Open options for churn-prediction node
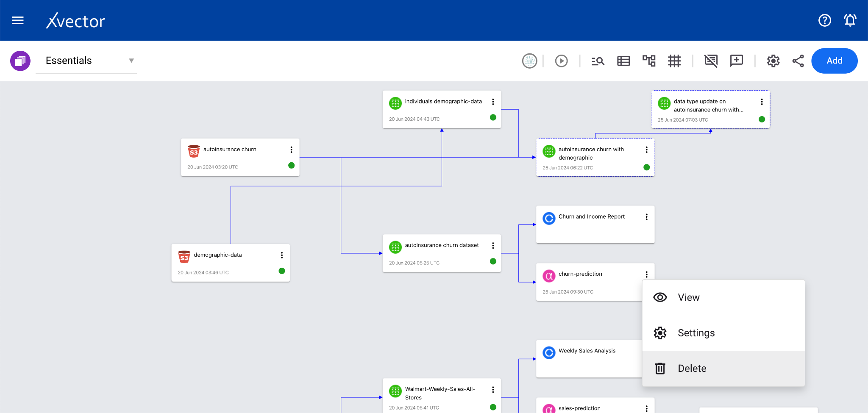The height and width of the screenshot is (413, 868). coord(646,274)
